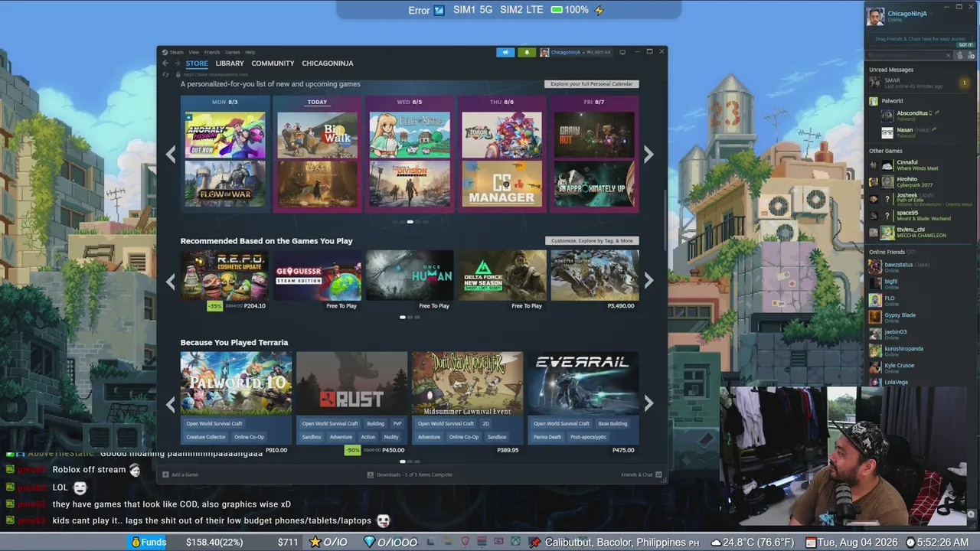
Task: Click the calendar icon beside the date
Action: 810,542
